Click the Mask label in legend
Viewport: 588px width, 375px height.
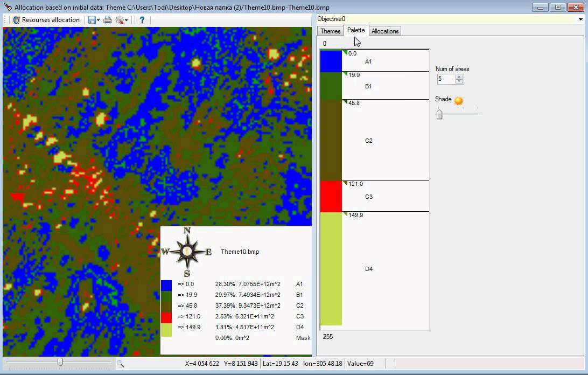pyautogui.click(x=303, y=338)
